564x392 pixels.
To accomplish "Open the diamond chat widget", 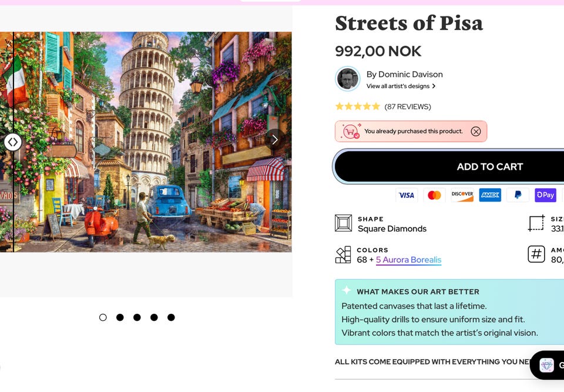I will click(547, 365).
